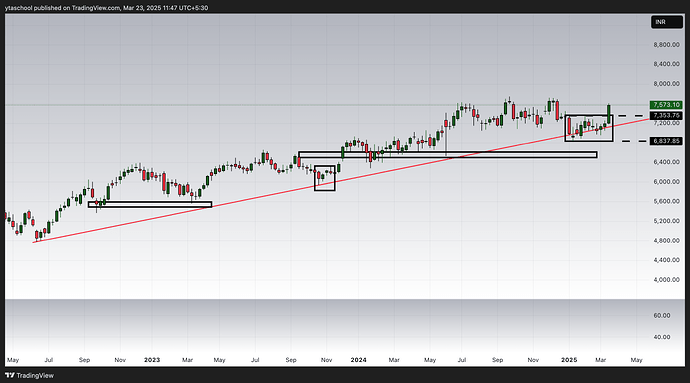Click the ytaschool published on TradingView.com header

(x=106, y=7)
